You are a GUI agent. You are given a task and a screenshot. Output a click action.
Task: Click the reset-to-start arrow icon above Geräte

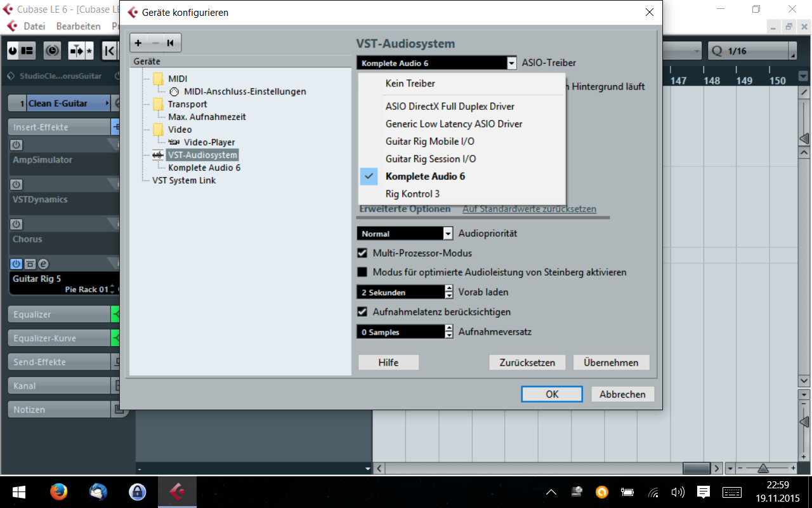point(171,43)
